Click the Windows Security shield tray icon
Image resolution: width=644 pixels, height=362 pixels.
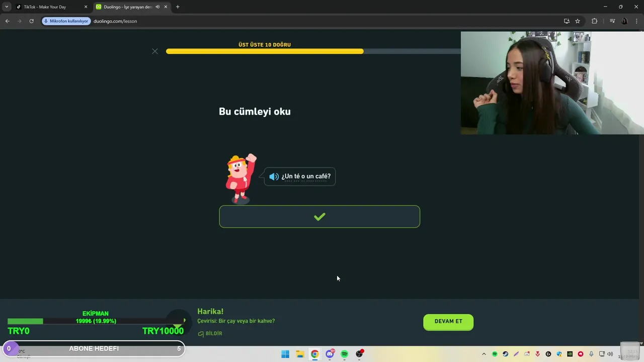[x=559, y=354]
